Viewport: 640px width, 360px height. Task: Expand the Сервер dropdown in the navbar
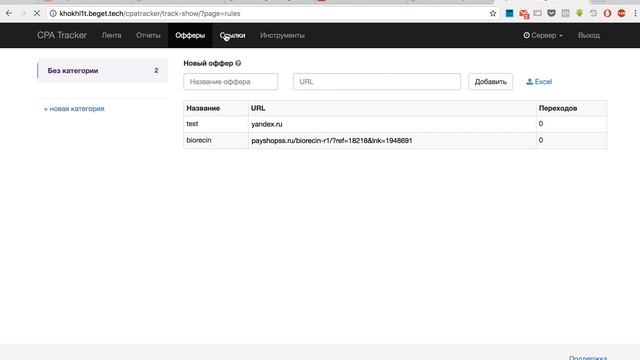tap(543, 36)
